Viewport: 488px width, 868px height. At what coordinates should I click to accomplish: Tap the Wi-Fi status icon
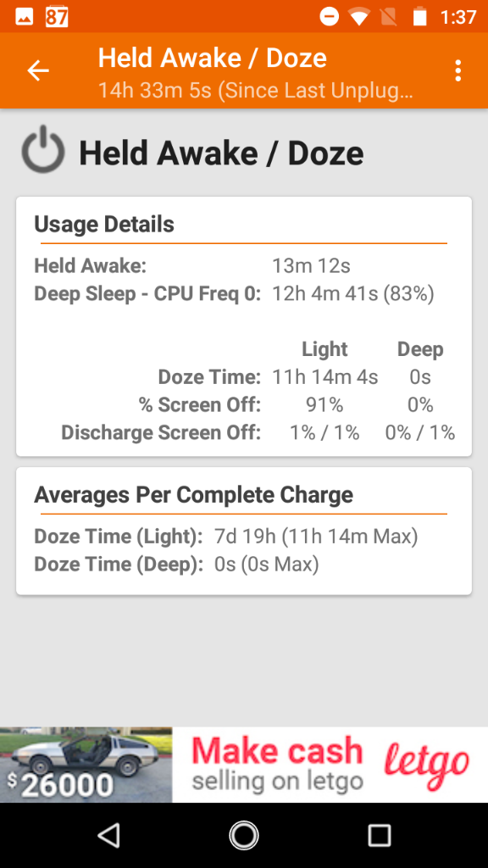[x=359, y=17]
